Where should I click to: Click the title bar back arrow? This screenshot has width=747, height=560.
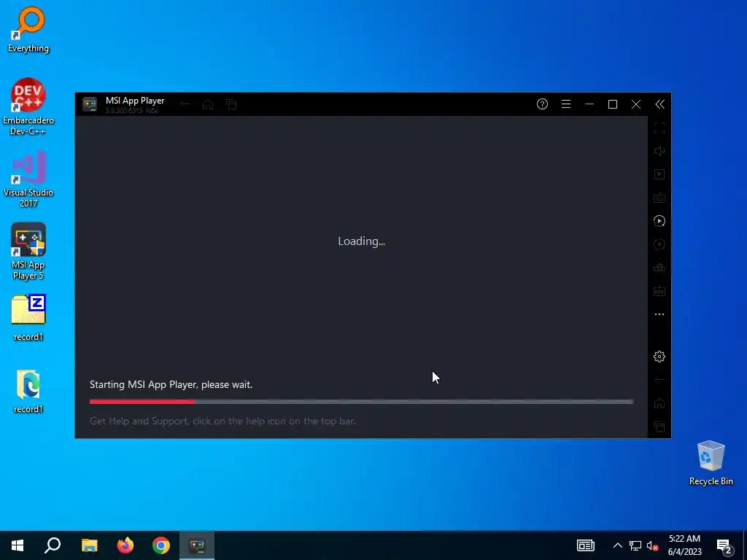[x=185, y=104]
